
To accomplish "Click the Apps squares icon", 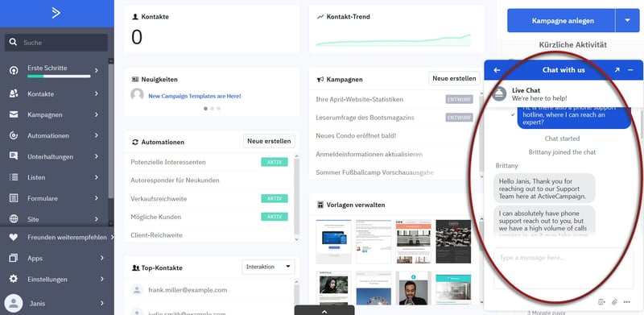I will point(14,259).
